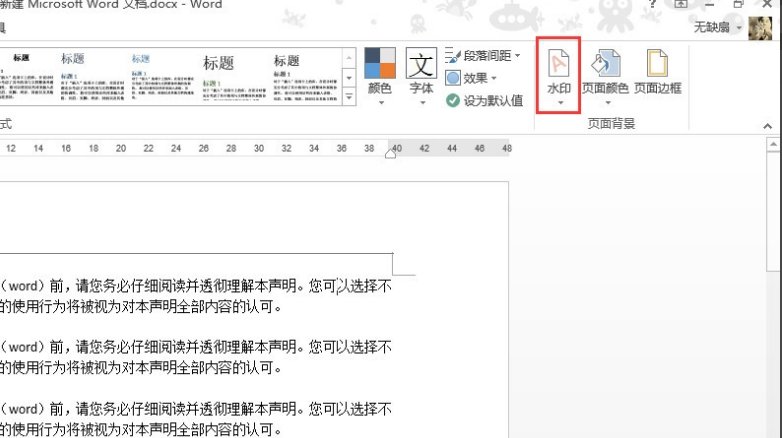
Task: Click arrow under Colors button
Action: tap(381, 103)
